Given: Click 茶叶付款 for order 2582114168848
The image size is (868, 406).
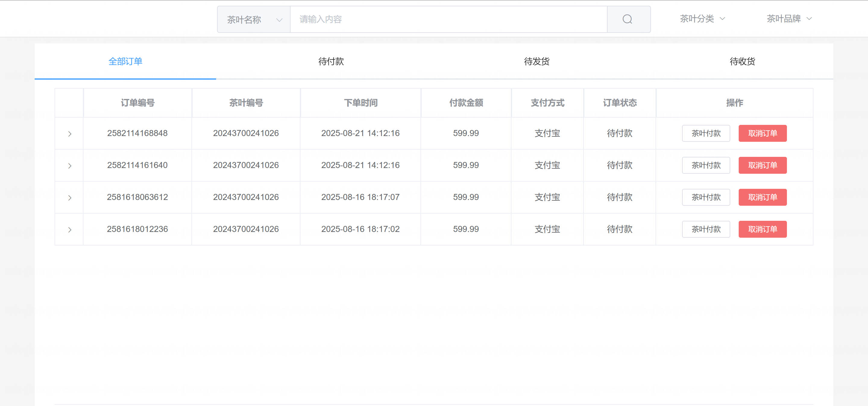Looking at the screenshot, I should click(x=706, y=133).
